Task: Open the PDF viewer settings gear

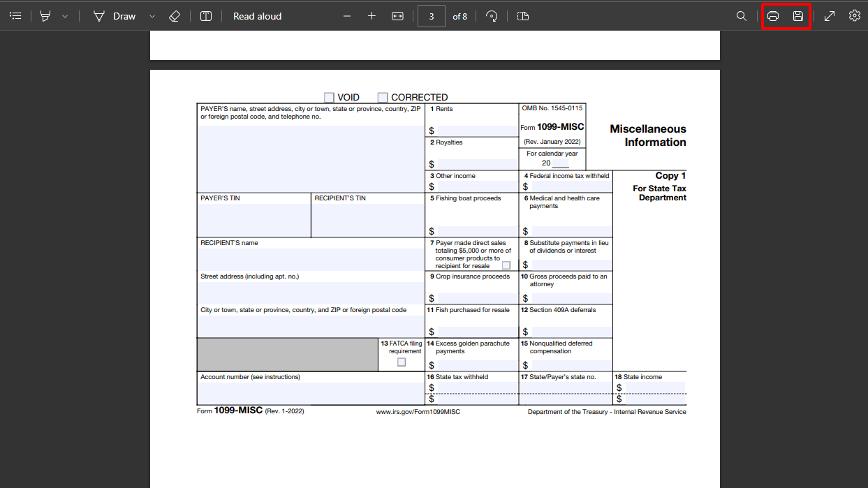Action: point(855,16)
